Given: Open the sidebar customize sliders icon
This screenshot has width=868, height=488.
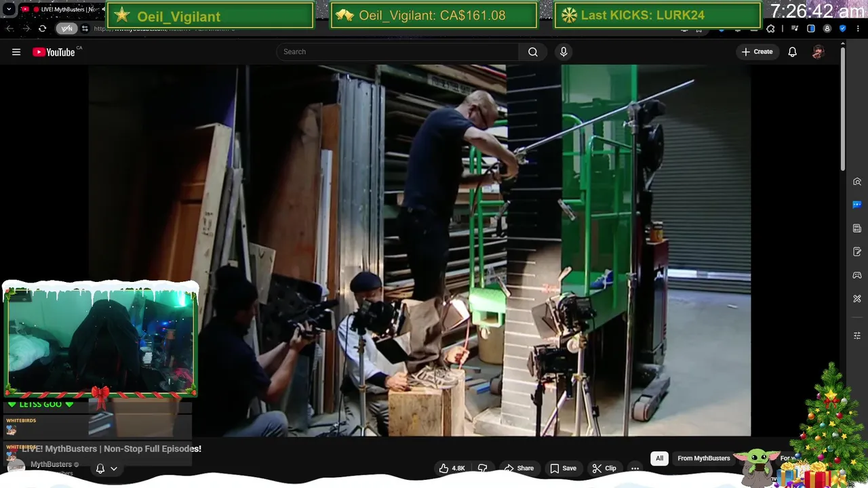Looking at the screenshot, I should (x=857, y=335).
